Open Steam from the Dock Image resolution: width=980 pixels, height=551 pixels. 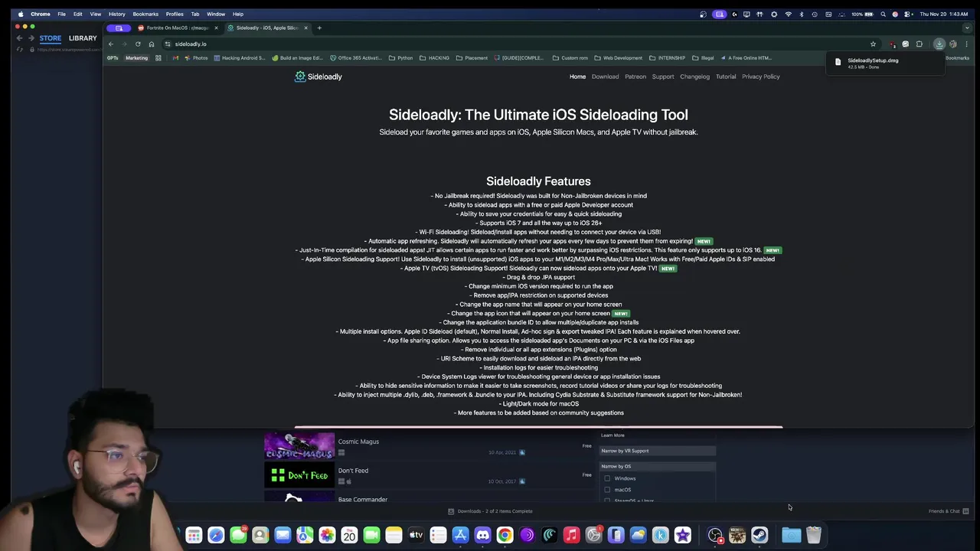point(759,536)
